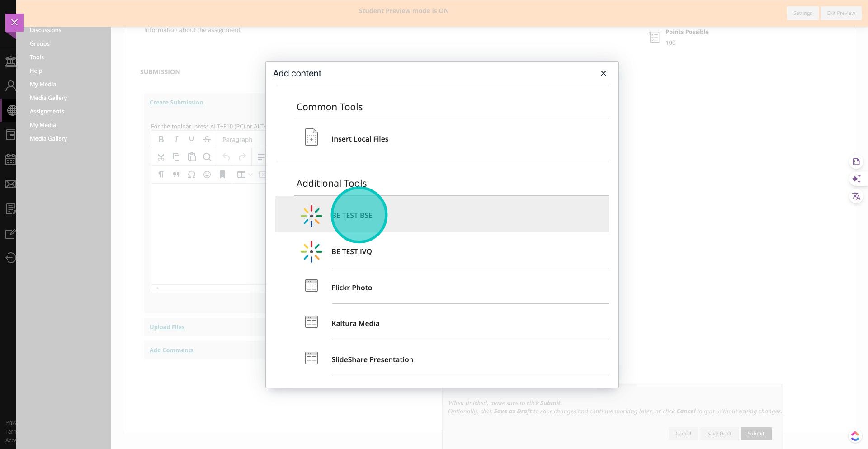
Task: Select the Cut scissors icon
Action: tap(161, 157)
